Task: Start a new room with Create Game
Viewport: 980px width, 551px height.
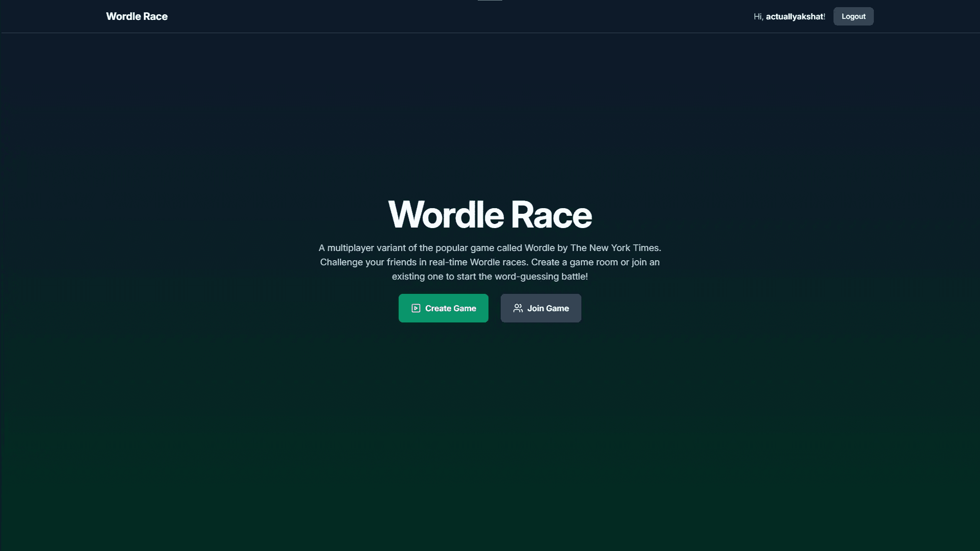Action: coord(443,308)
